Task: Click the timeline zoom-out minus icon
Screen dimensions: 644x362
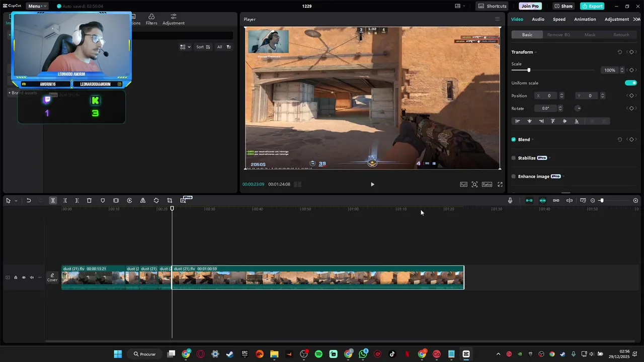Action: click(x=593, y=201)
